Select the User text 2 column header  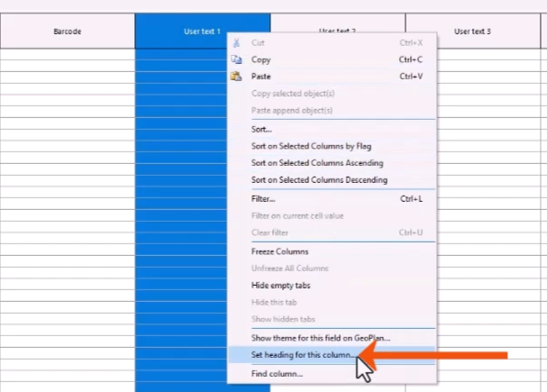(338, 23)
